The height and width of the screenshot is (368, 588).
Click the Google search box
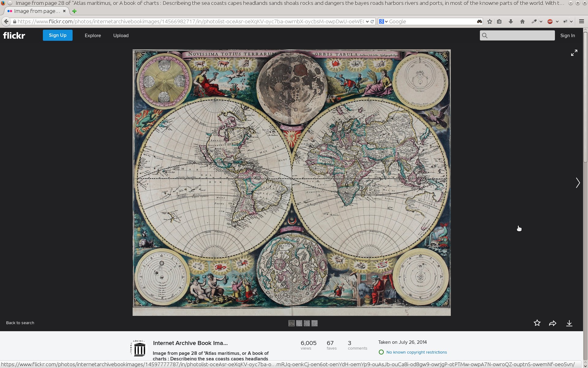click(432, 21)
